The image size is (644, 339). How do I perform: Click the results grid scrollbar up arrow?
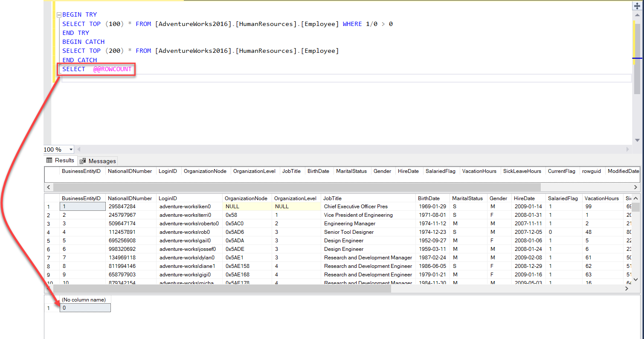pyautogui.click(x=635, y=197)
